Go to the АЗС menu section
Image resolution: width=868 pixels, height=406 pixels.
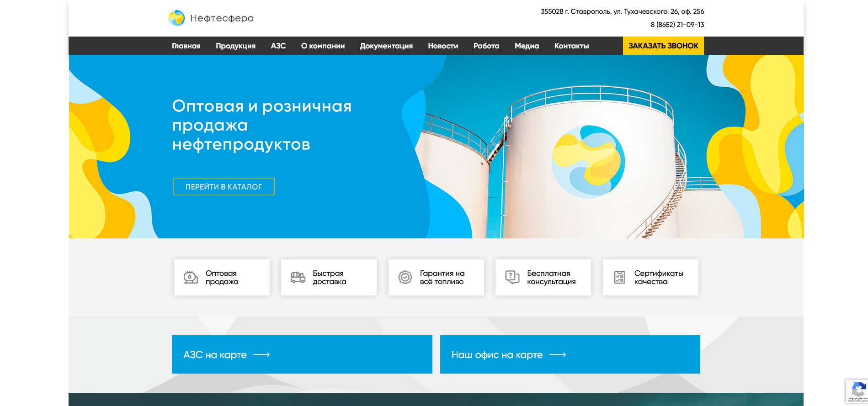pos(278,46)
